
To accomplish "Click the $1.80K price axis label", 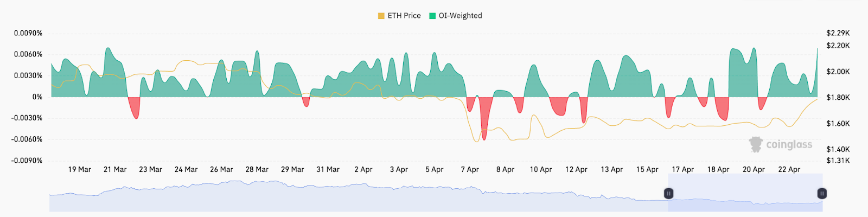I will point(838,98).
